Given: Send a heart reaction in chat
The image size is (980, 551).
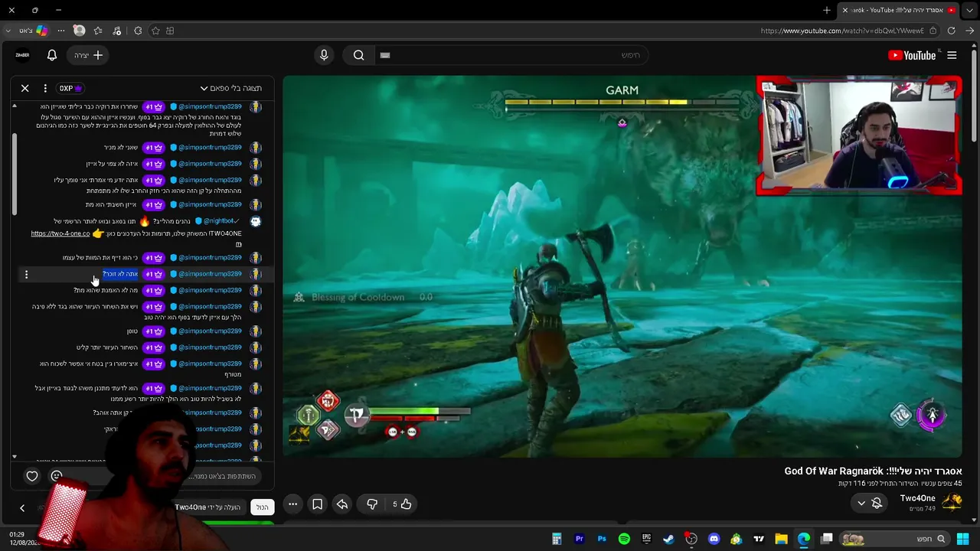Looking at the screenshot, I should click(32, 476).
